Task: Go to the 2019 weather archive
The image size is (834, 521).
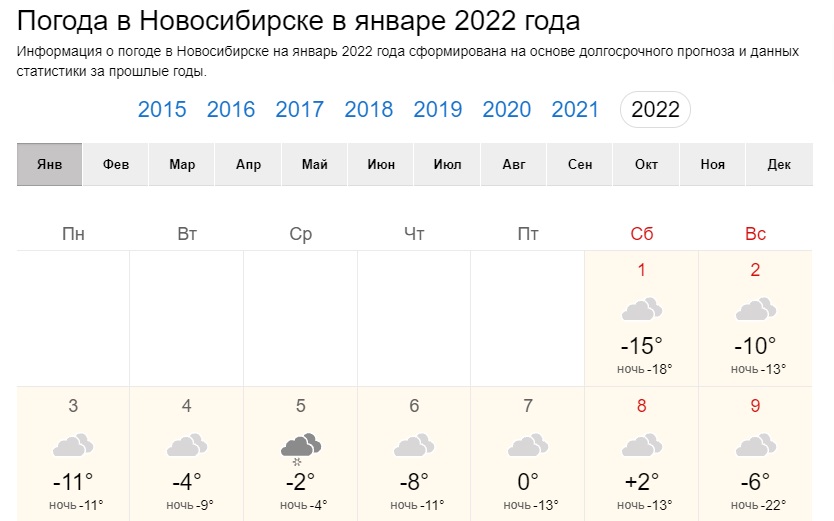Action: click(438, 110)
